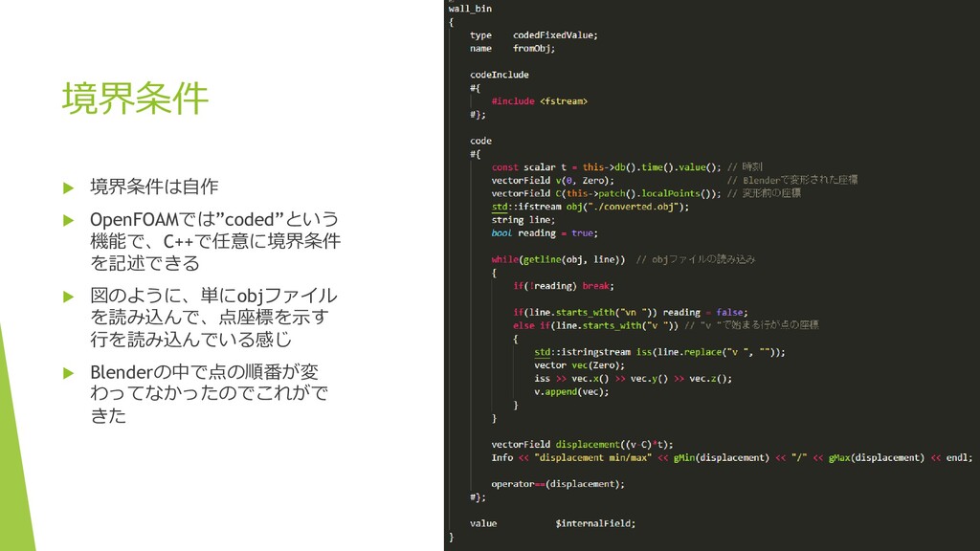Viewport: 980px width, 551px height.
Task: Click the Info << "displacement min/max" line
Action: click(x=732, y=458)
